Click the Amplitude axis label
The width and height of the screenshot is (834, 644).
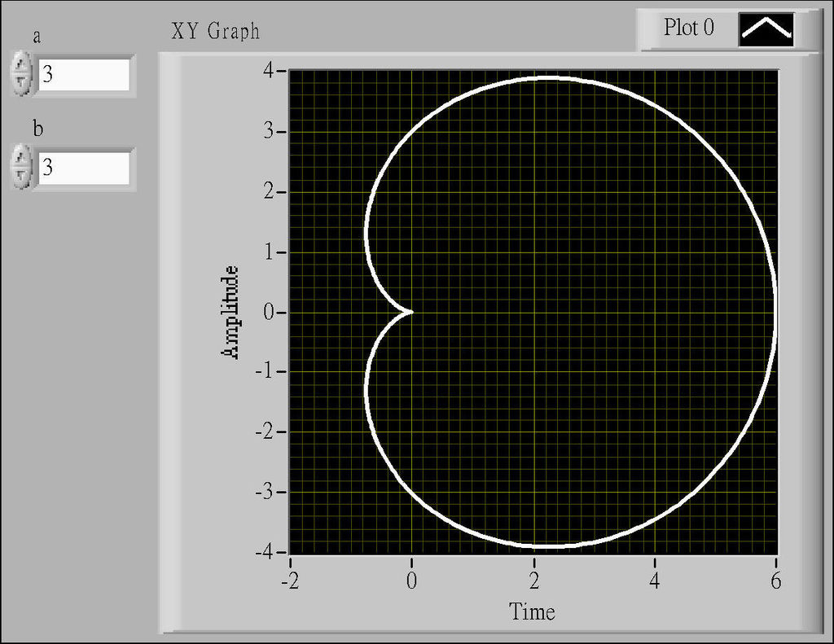pos(230,313)
